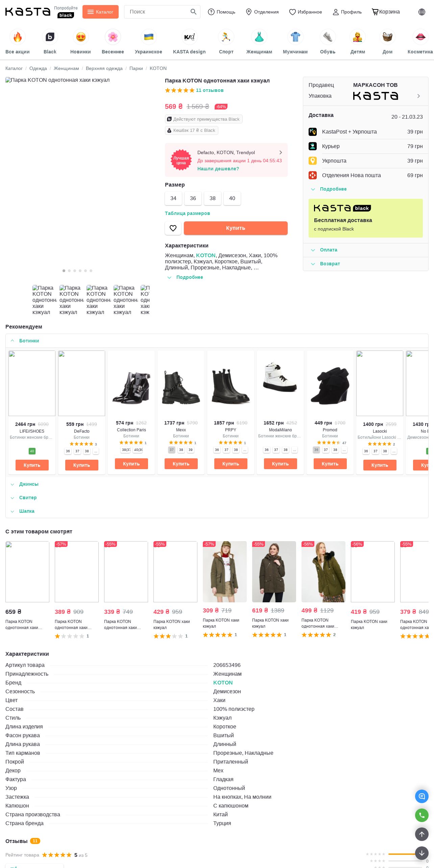Image resolution: width=434 pixels, height=868 pixels.
Task: Open Женщинам dress category icon
Action: point(259,37)
